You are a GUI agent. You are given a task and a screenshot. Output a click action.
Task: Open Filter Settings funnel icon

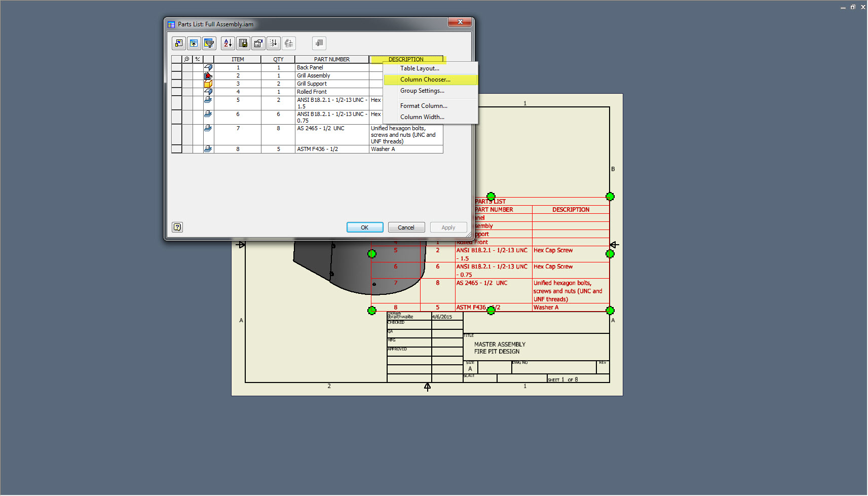point(209,44)
